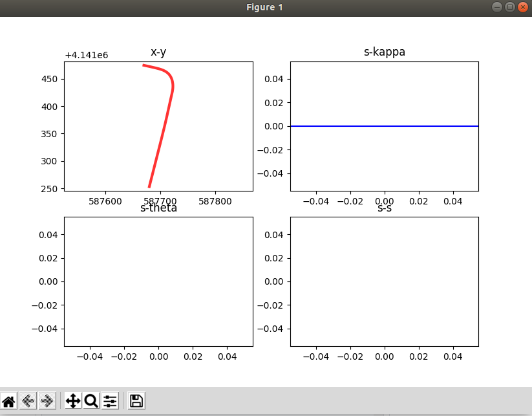Image resolution: width=532 pixels, height=416 pixels.
Task: Click inside the empty s-theta axes
Action: pos(158,281)
